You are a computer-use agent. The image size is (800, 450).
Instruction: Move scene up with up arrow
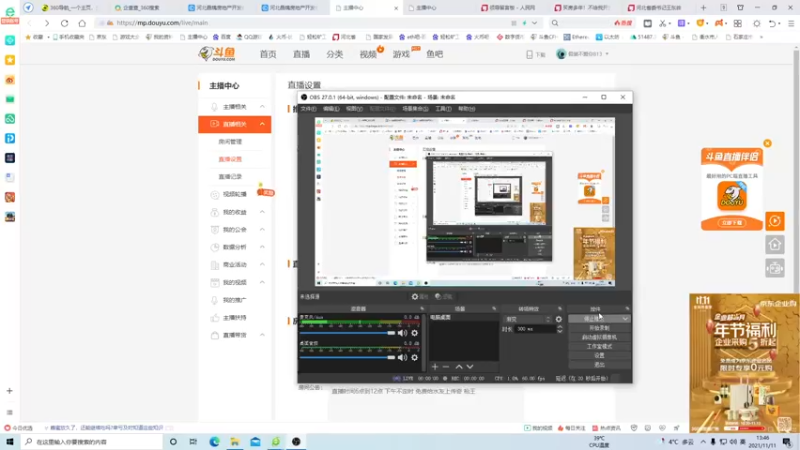tap(459, 366)
